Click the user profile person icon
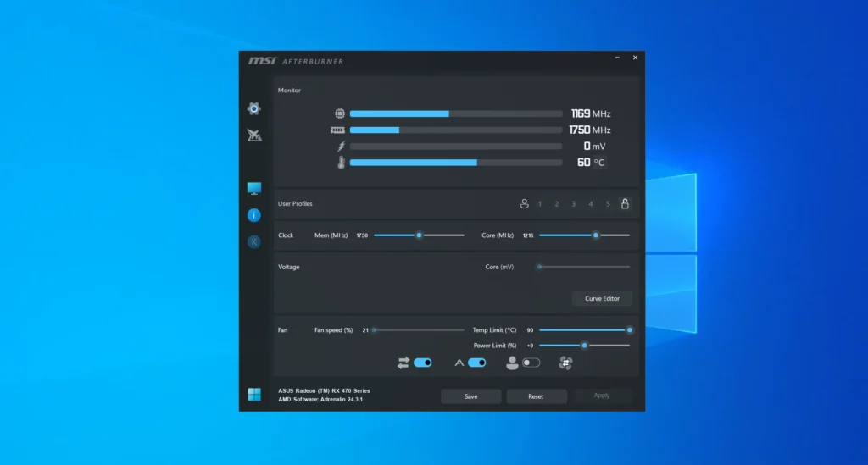Viewport: 868px width, 465px height. coord(524,203)
